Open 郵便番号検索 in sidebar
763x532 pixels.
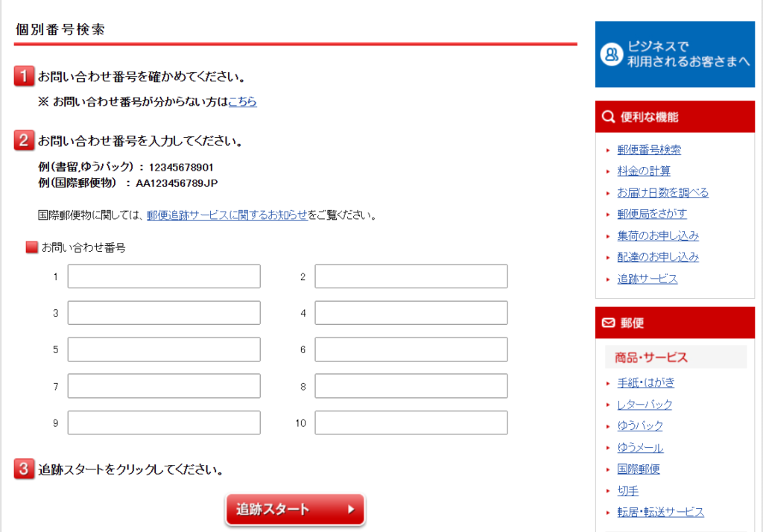click(648, 150)
